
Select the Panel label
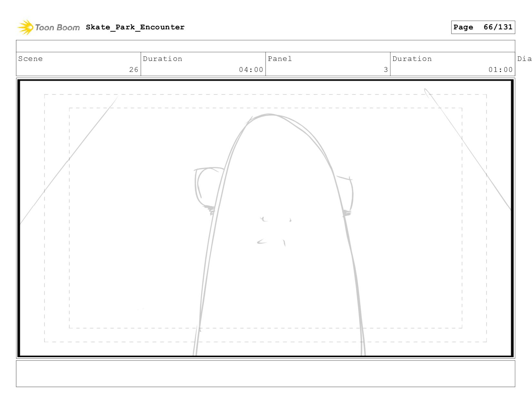pyautogui.click(x=280, y=59)
